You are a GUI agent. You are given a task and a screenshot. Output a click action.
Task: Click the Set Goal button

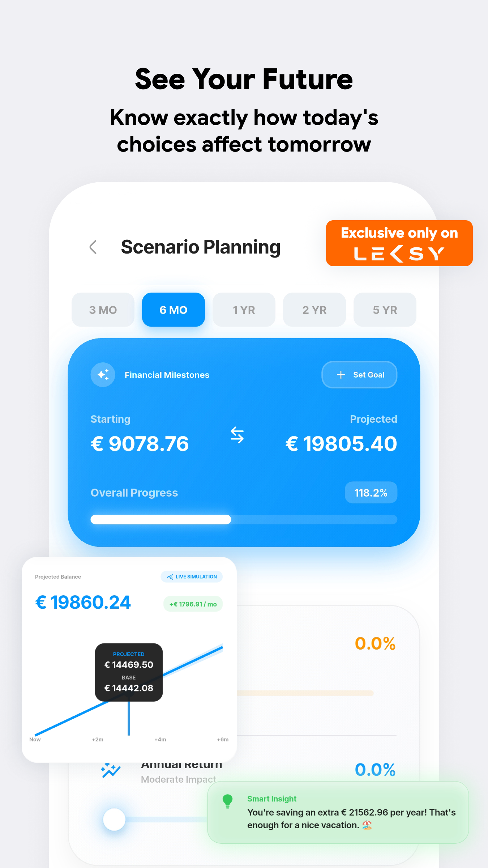pos(359,375)
